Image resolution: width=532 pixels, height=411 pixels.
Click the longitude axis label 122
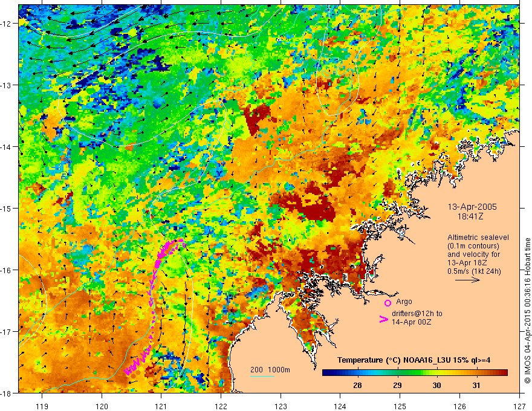pyautogui.click(x=221, y=406)
